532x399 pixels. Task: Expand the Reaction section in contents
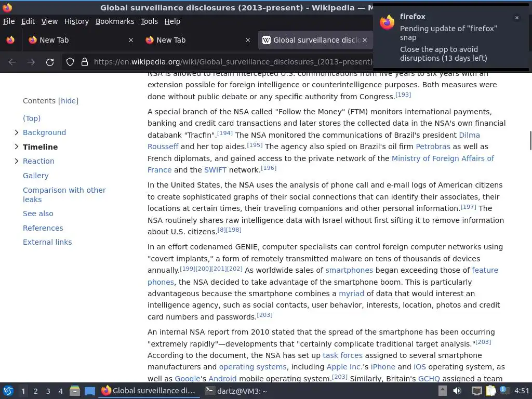tap(16, 161)
